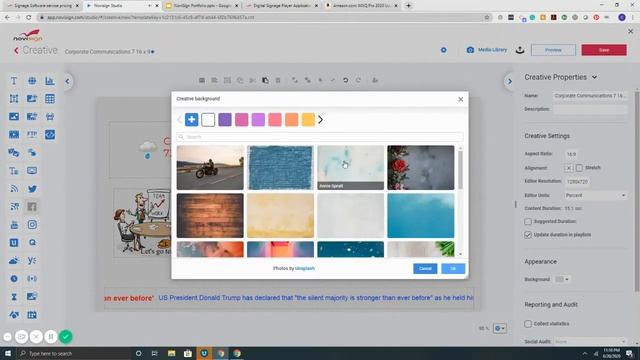Uncheck Update duration in playlists
640x360 pixels.
pos(528,235)
